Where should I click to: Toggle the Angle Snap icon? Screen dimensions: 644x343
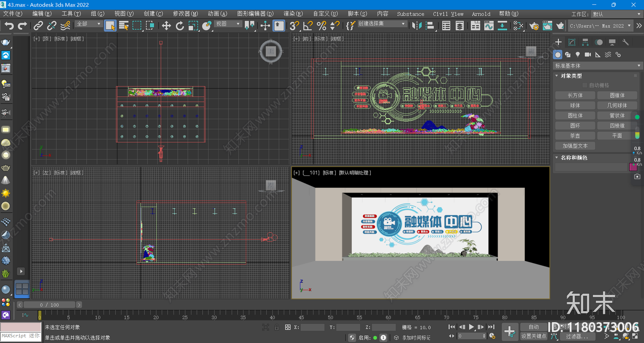coord(308,26)
